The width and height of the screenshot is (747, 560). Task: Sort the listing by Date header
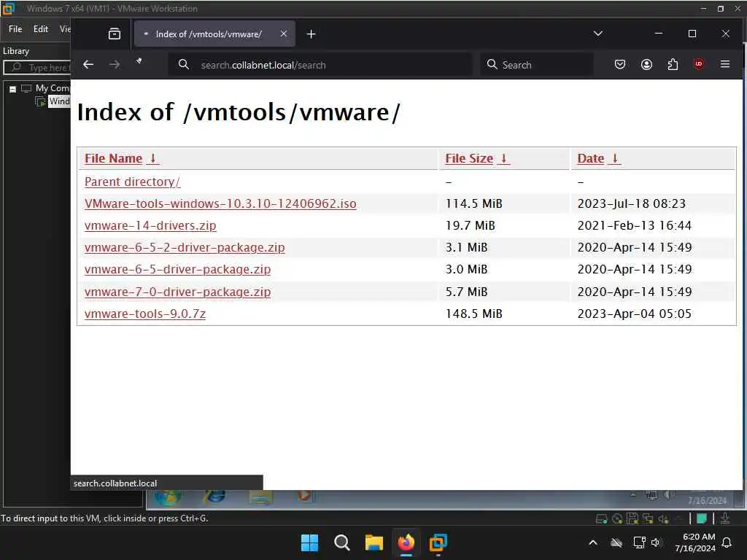click(x=599, y=158)
